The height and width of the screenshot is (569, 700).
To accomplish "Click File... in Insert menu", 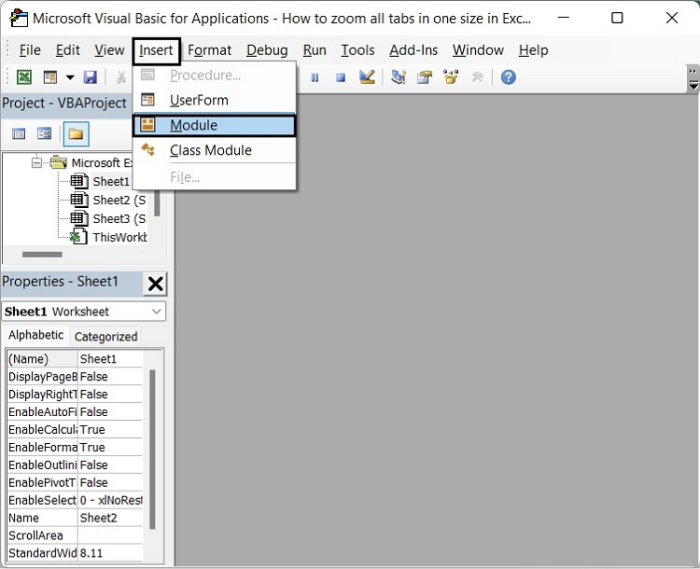I will click(214, 178).
